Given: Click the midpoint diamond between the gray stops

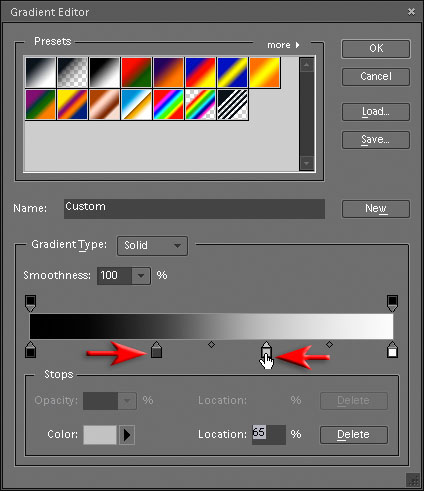Looking at the screenshot, I should tap(211, 344).
